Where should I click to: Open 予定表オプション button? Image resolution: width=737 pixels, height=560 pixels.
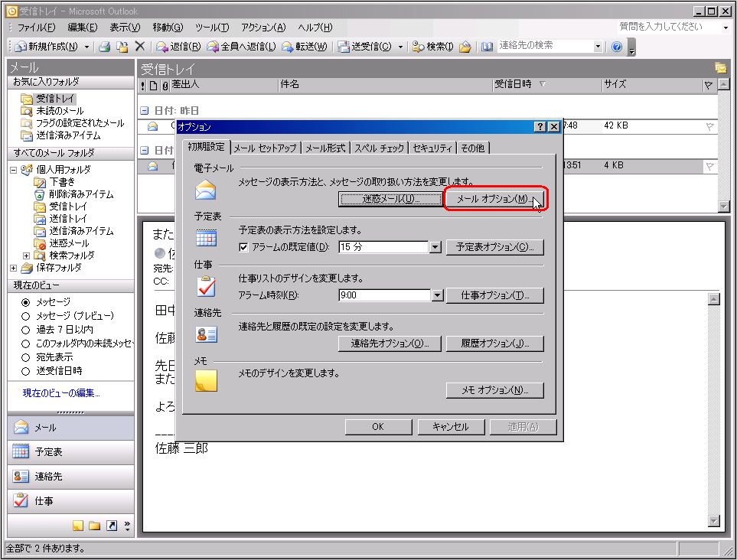tap(495, 247)
